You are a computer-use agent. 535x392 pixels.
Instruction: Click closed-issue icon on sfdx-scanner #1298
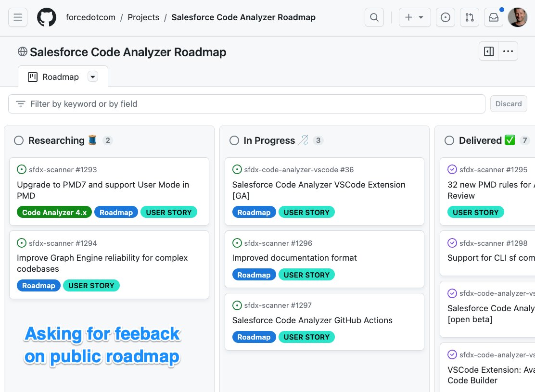pos(452,243)
